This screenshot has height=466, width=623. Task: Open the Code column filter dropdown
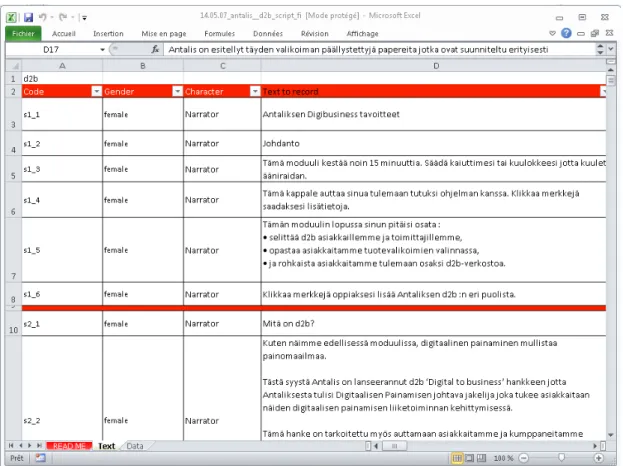pyautogui.click(x=97, y=92)
